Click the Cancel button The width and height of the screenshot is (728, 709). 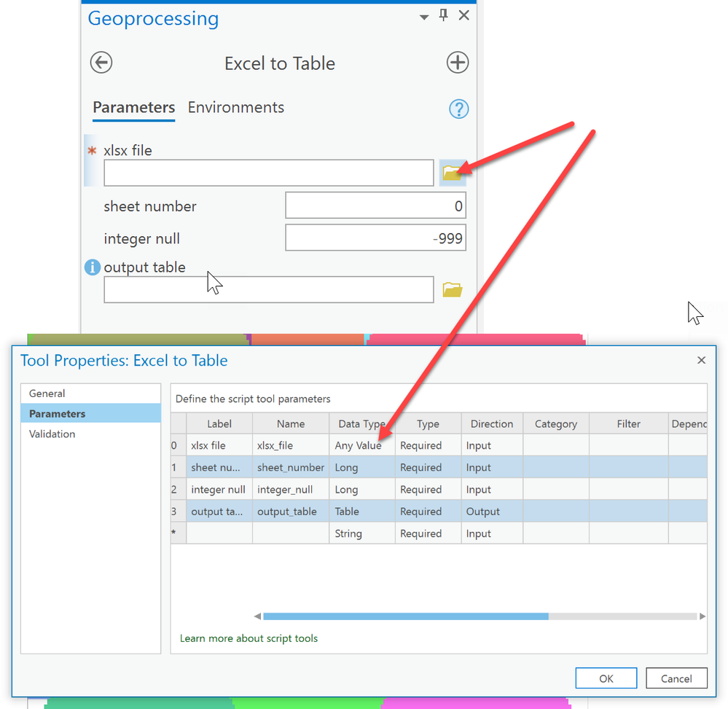(x=676, y=678)
